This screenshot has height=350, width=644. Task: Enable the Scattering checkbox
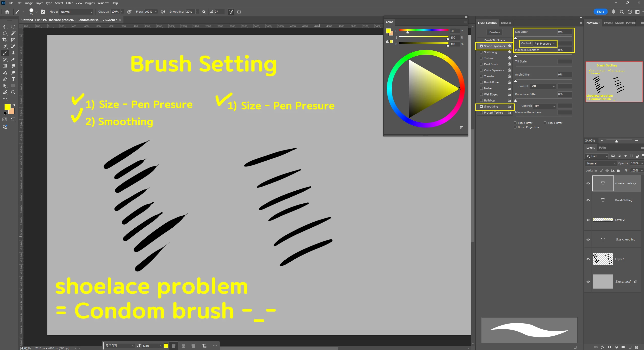481,52
